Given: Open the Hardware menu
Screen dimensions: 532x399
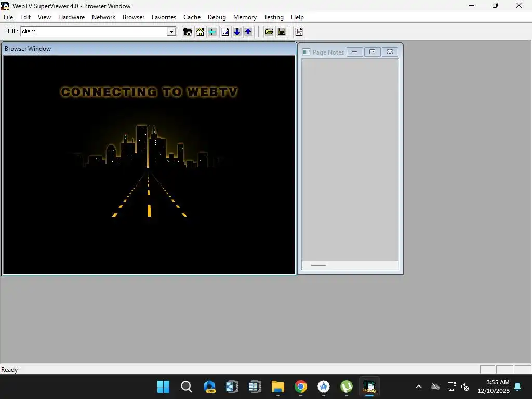Looking at the screenshot, I should click(x=72, y=17).
